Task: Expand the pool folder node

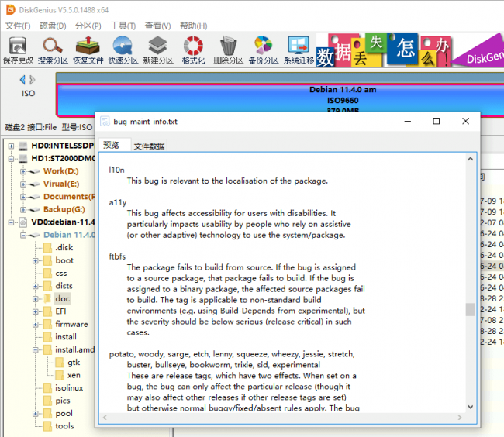Action: pyautogui.click(x=36, y=414)
